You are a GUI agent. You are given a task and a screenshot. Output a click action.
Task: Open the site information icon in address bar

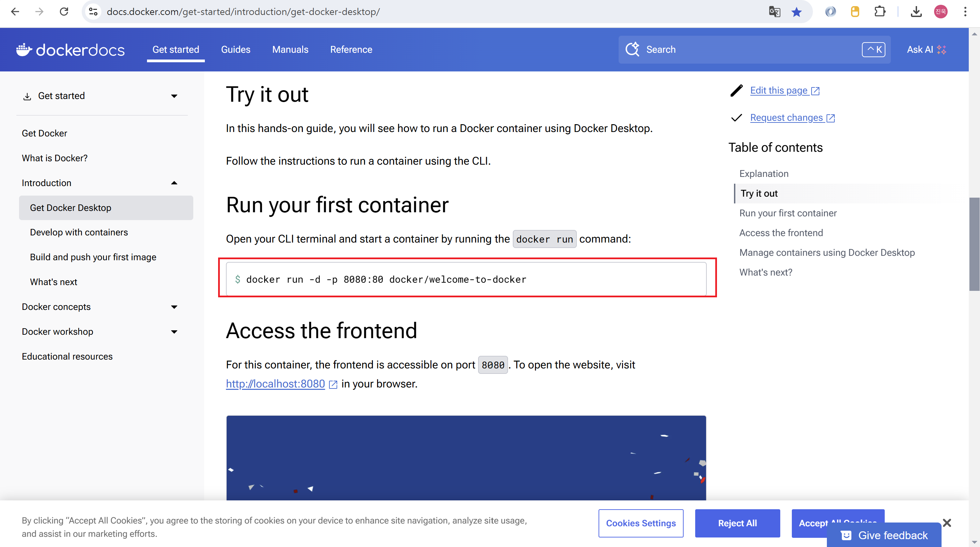93,12
